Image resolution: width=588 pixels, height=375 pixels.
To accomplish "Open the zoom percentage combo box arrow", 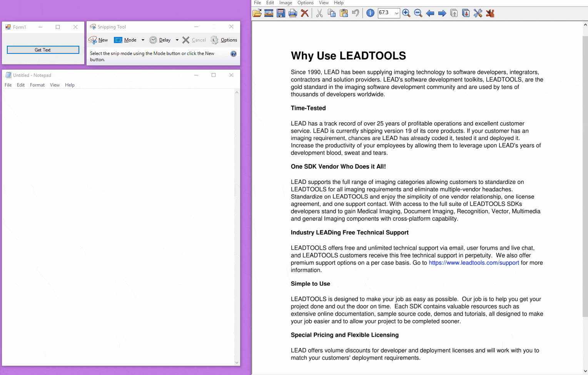I will click(397, 13).
